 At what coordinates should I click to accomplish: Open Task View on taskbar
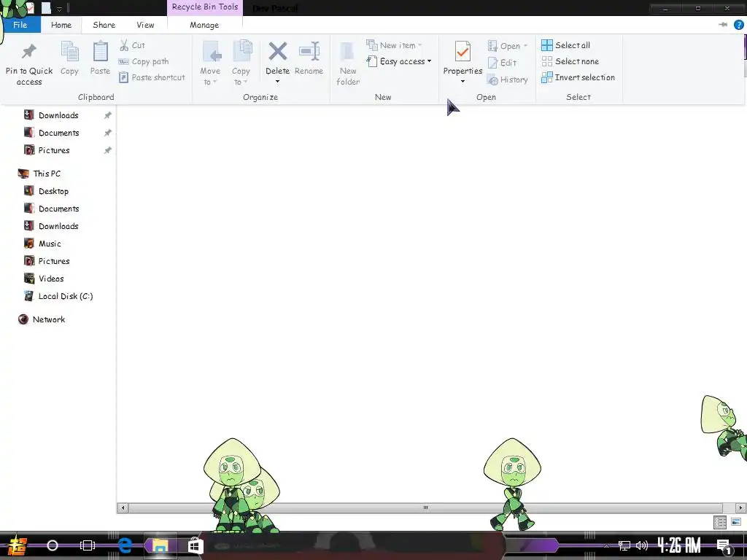[88, 545]
